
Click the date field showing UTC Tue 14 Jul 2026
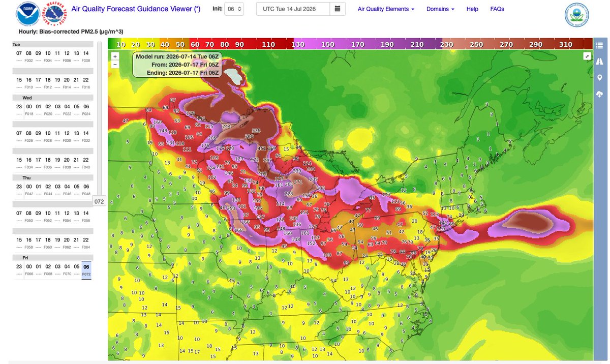293,9
